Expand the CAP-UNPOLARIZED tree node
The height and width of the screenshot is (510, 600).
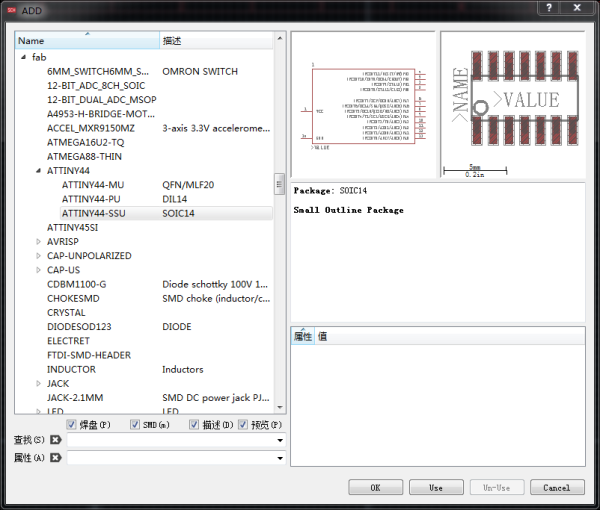click(38, 256)
